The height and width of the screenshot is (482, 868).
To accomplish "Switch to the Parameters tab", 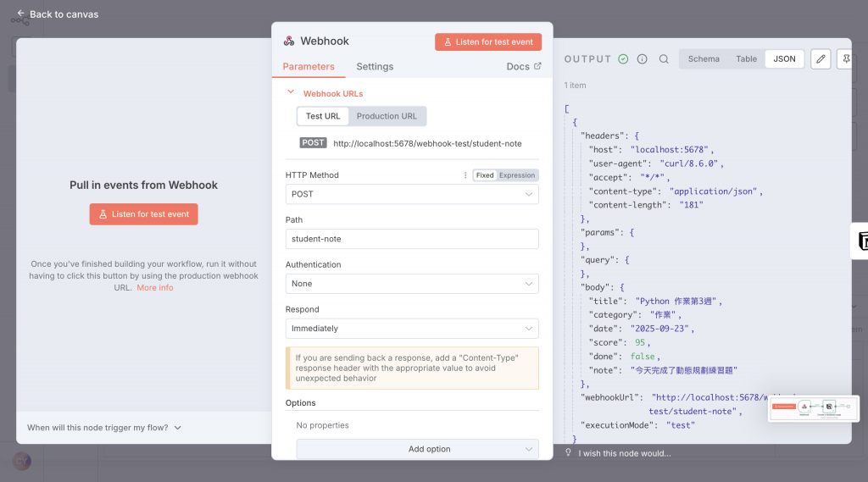I will coord(309,66).
